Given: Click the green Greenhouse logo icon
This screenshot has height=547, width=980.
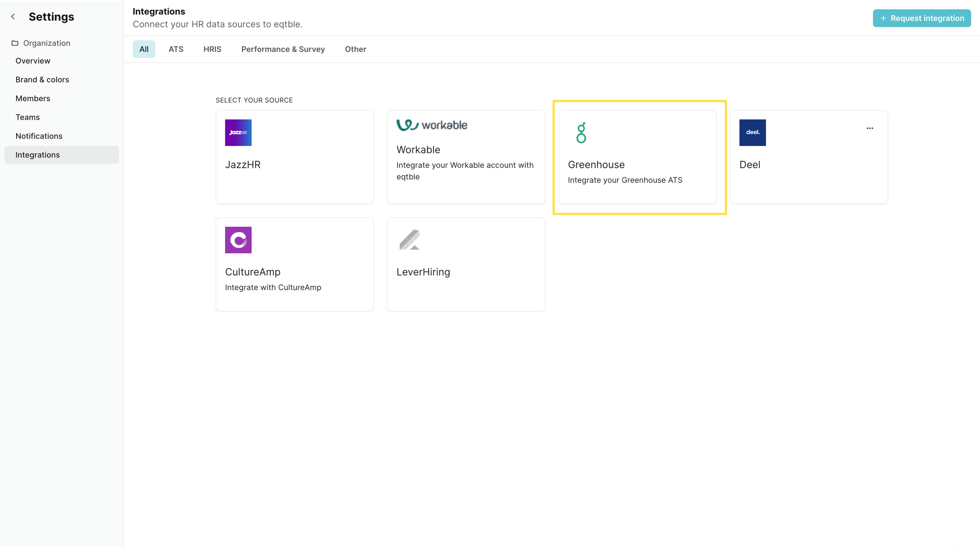Looking at the screenshot, I should (x=581, y=132).
